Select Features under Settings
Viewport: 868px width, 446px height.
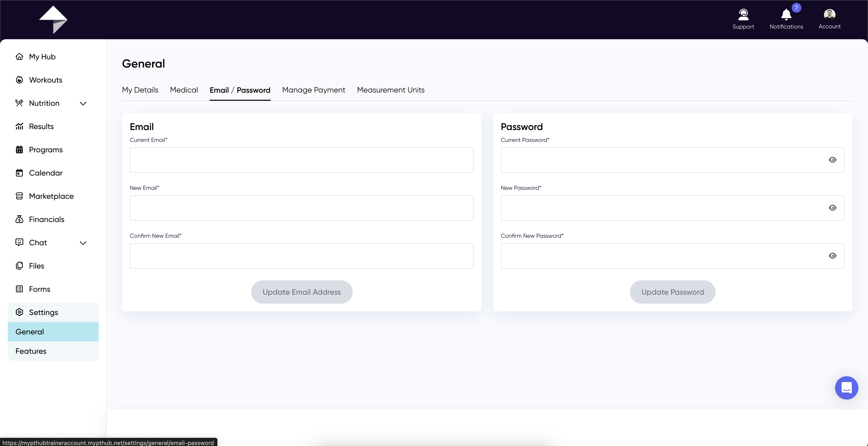pos(53,351)
